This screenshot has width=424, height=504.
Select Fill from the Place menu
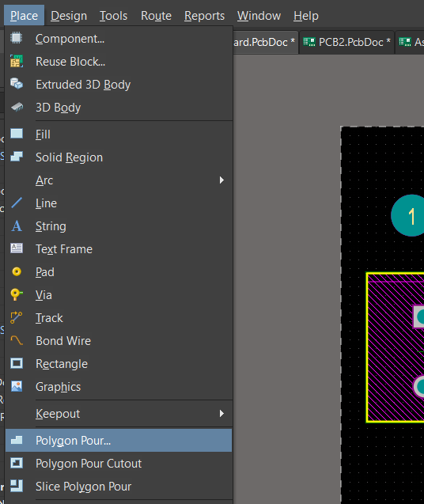pos(119,135)
